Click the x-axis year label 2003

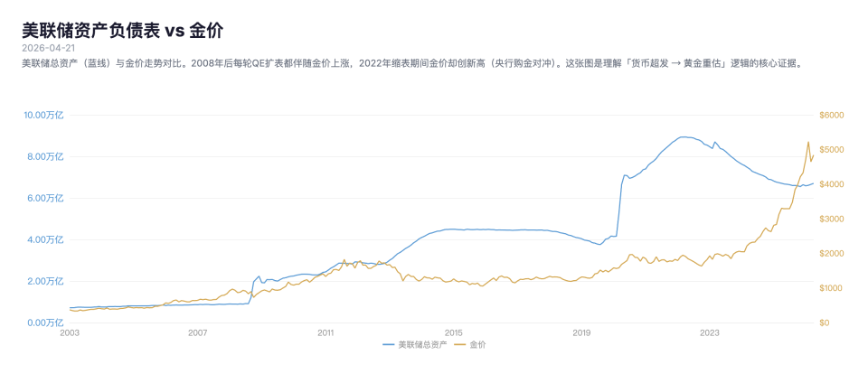tap(70, 333)
